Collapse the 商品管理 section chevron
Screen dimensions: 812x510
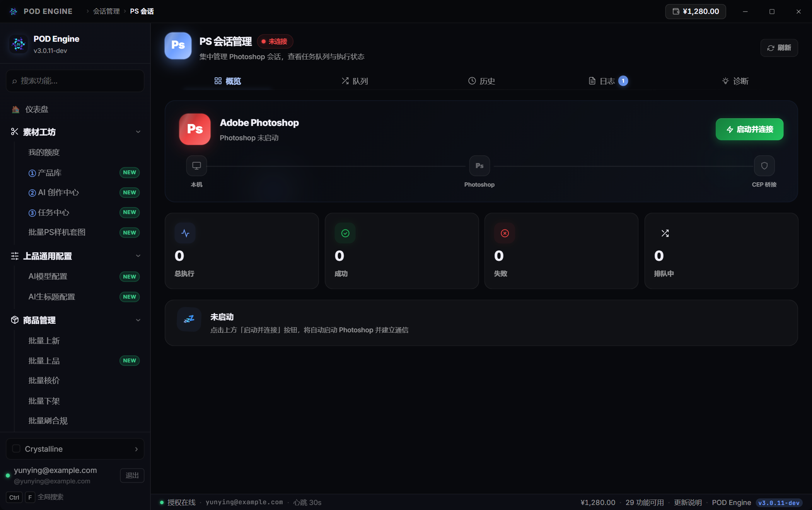[x=138, y=320]
